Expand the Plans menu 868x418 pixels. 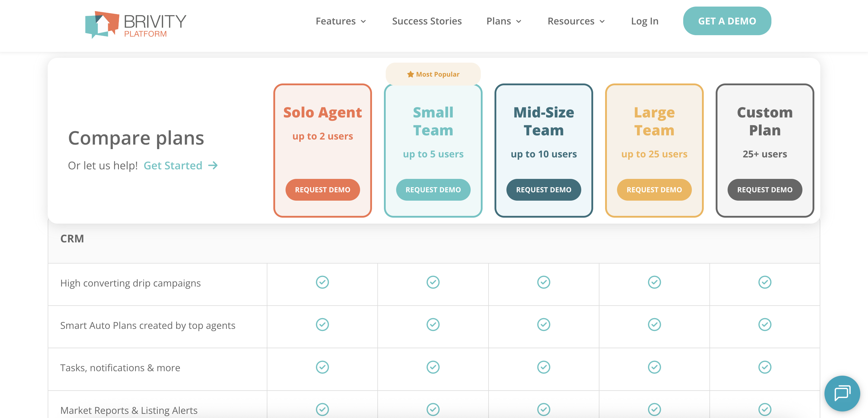[503, 21]
